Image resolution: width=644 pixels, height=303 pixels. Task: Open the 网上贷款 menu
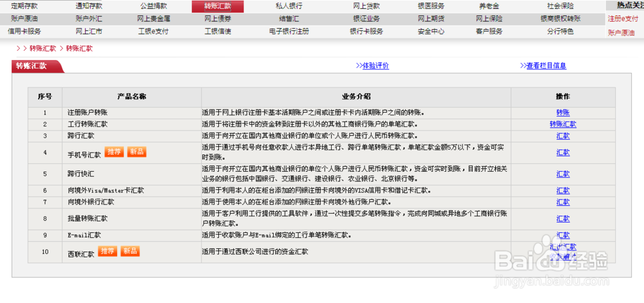366,6
